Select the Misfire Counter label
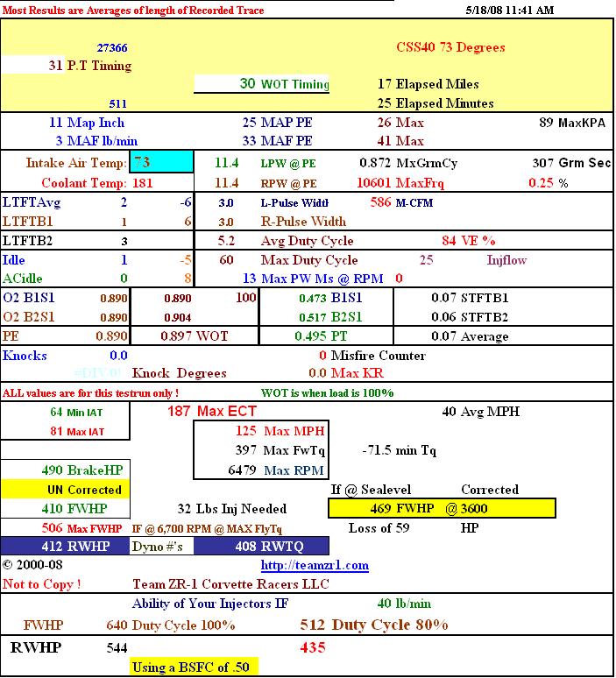 (378, 356)
